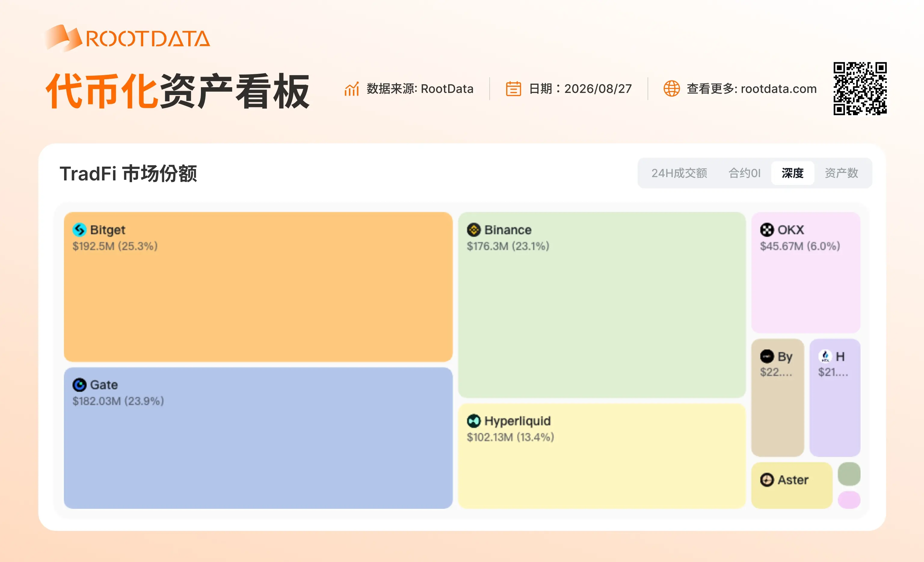
Task: Click the Gate name label
Action: pyautogui.click(x=104, y=385)
